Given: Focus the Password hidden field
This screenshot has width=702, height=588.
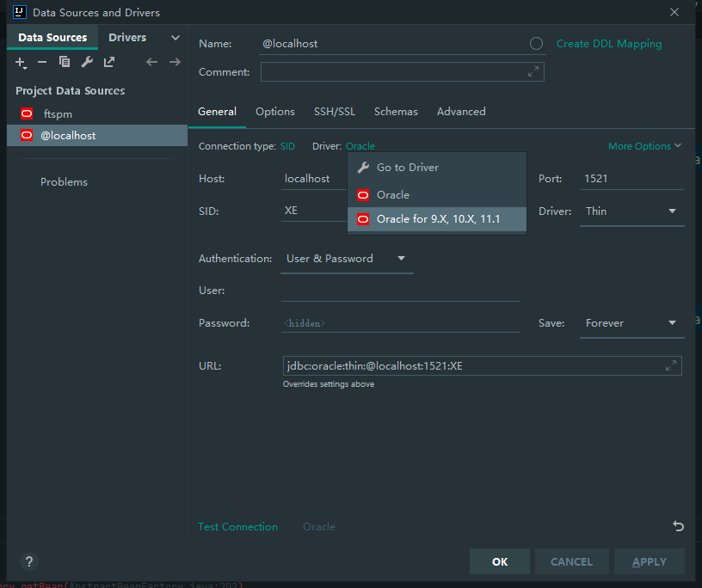Looking at the screenshot, I should (400, 323).
